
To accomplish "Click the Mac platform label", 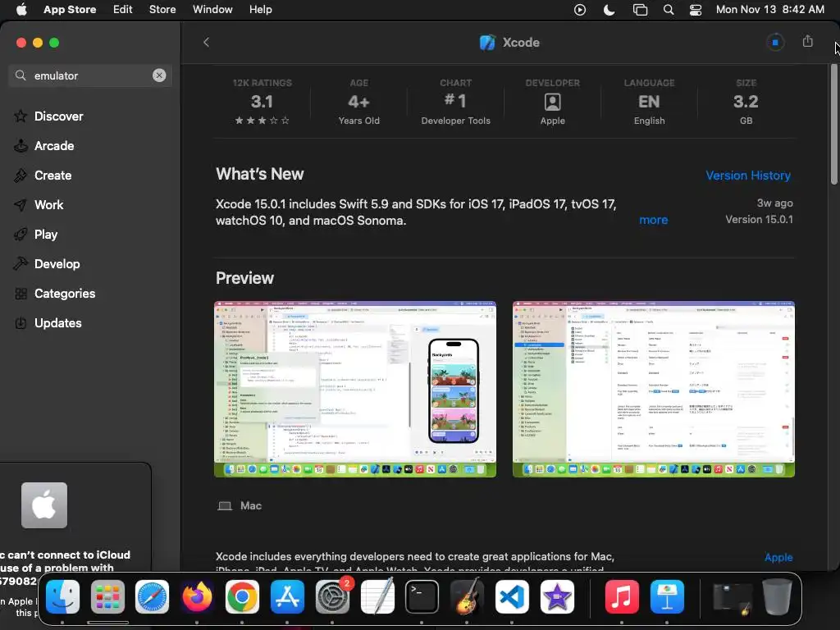I will [x=240, y=505].
